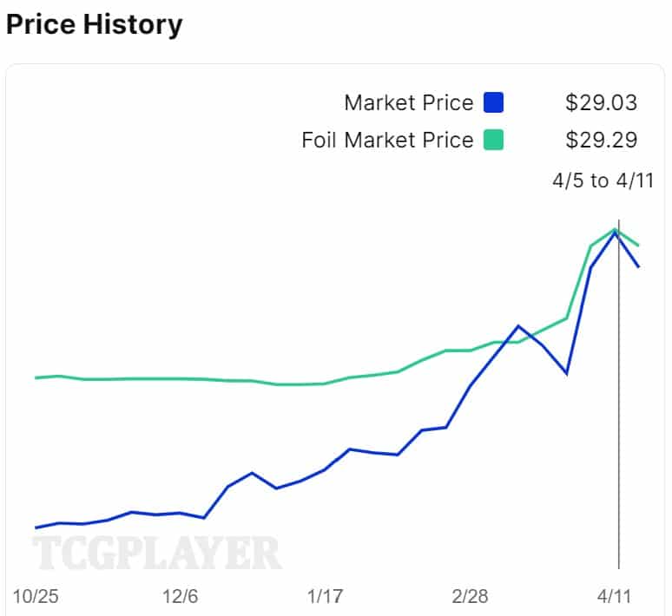Click the TCGPLAYER watermark logo
This screenshot has height=616, width=672.
pyautogui.click(x=157, y=553)
